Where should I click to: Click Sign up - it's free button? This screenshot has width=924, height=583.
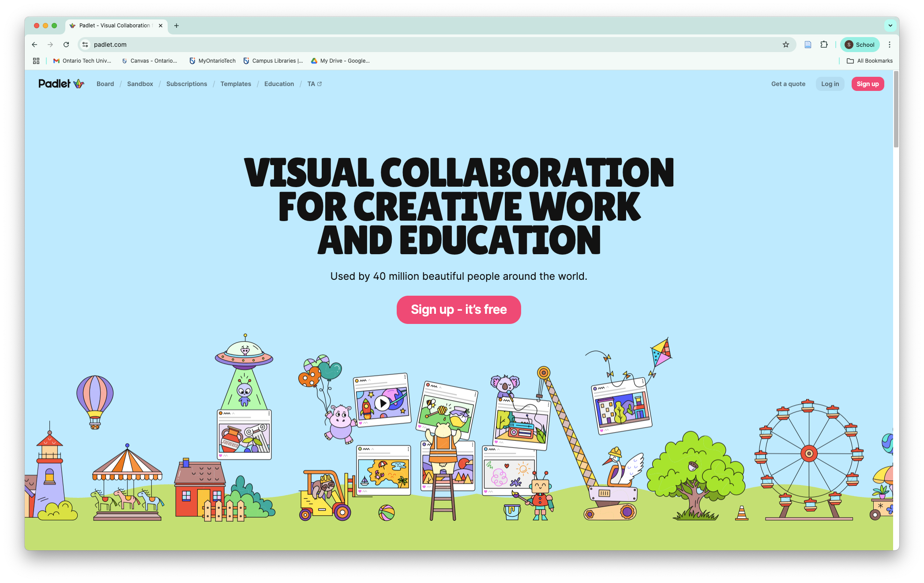pyautogui.click(x=458, y=310)
